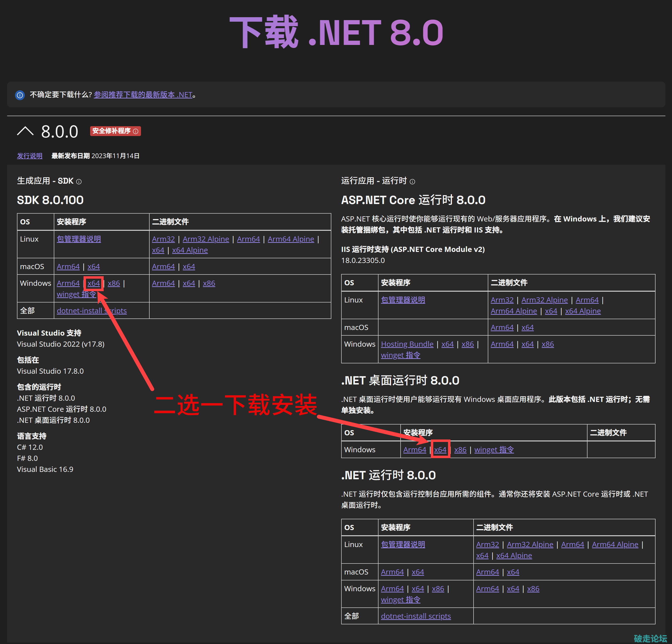Download ASP.NET Core Windows x64 installer
672x644 pixels.
(x=448, y=344)
